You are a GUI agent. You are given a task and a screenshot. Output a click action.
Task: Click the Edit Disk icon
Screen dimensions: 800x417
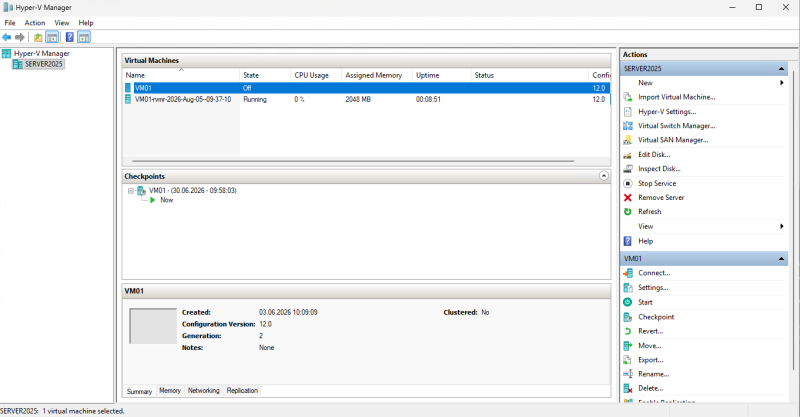tap(628, 155)
